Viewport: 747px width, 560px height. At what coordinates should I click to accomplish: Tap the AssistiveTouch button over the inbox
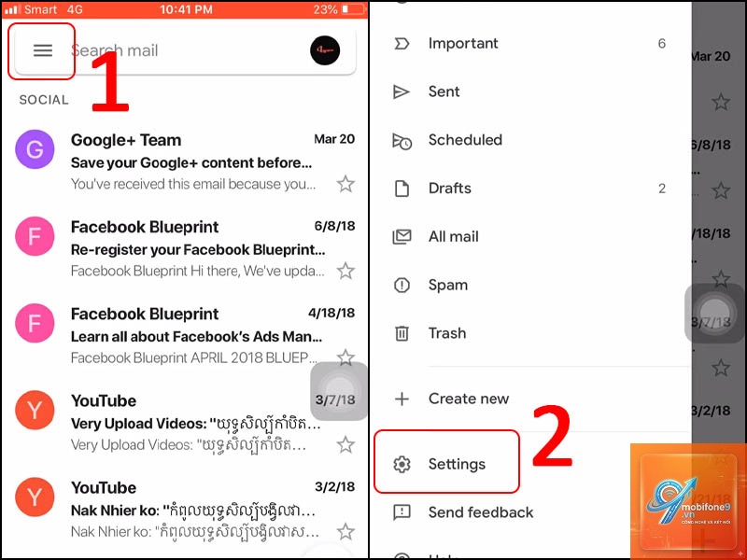[339, 391]
